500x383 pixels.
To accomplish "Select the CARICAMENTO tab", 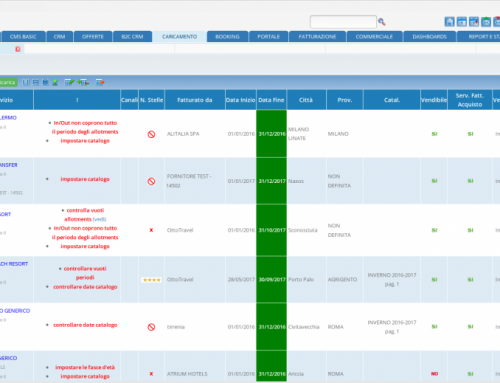I will point(179,37).
